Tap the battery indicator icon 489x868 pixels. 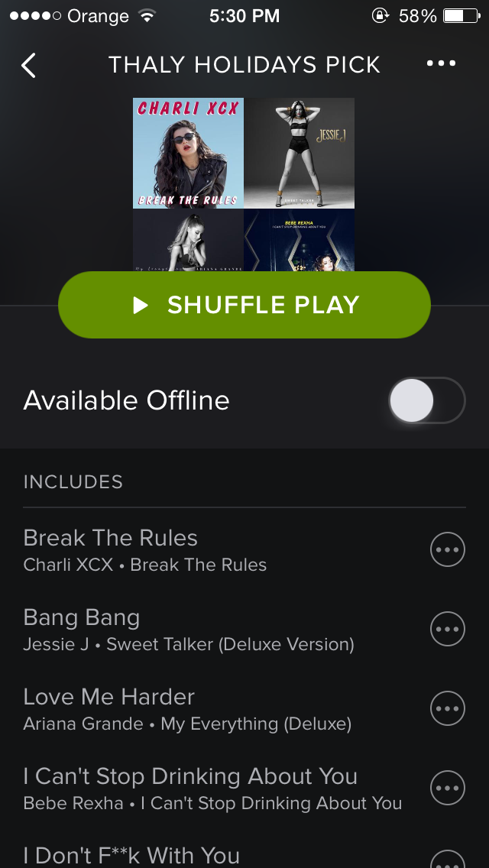[461, 15]
